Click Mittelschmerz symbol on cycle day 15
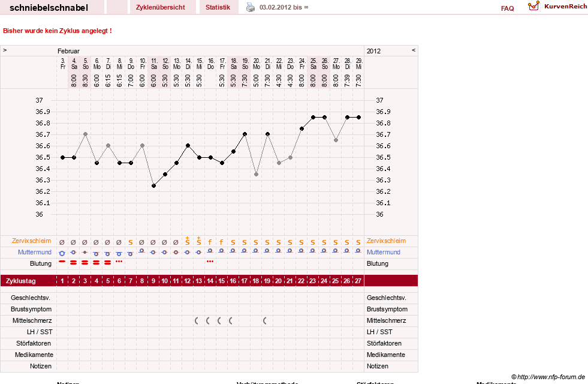Viewport: 588px width, 384px height. [219, 320]
